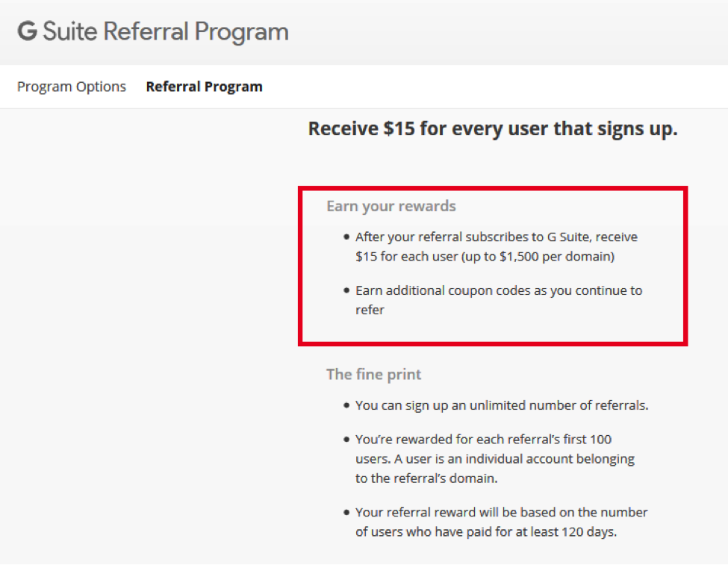
Task: Select the Referral Program tab
Action: click(x=205, y=87)
